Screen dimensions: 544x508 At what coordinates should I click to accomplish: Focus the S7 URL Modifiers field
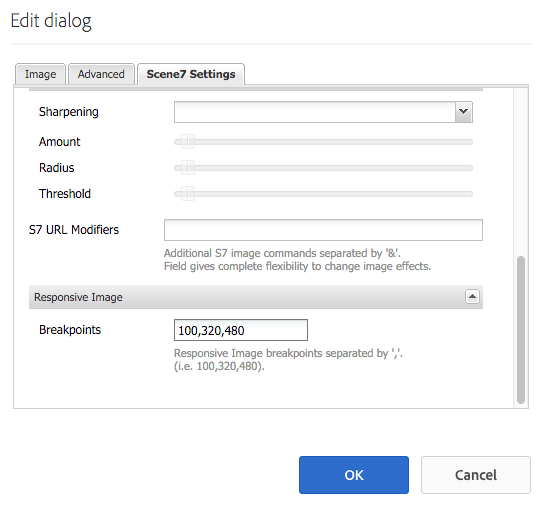click(323, 230)
